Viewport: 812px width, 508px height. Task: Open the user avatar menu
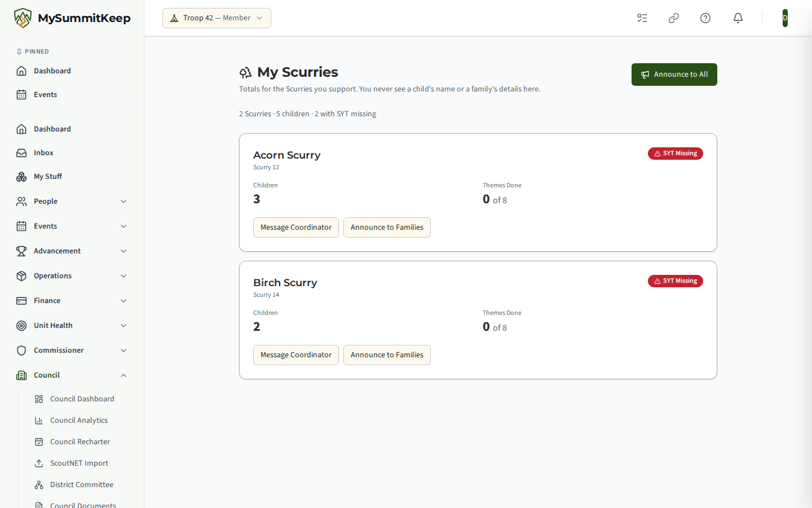pyautogui.click(x=785, y=18)
